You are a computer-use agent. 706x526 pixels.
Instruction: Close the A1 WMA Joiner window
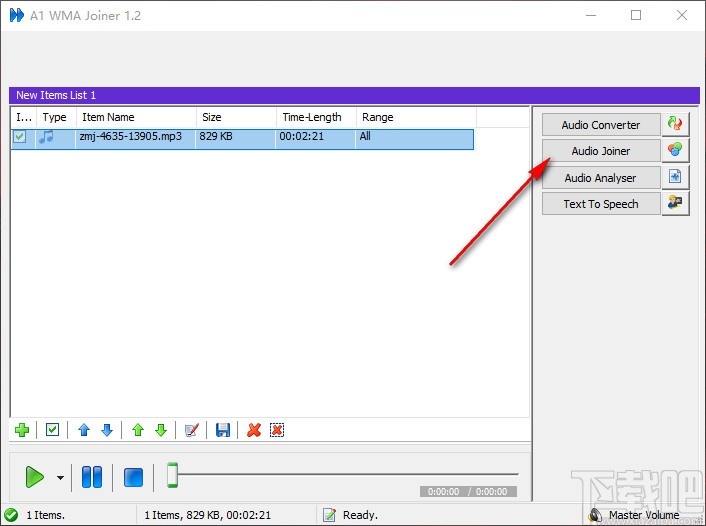coord(682,15)
